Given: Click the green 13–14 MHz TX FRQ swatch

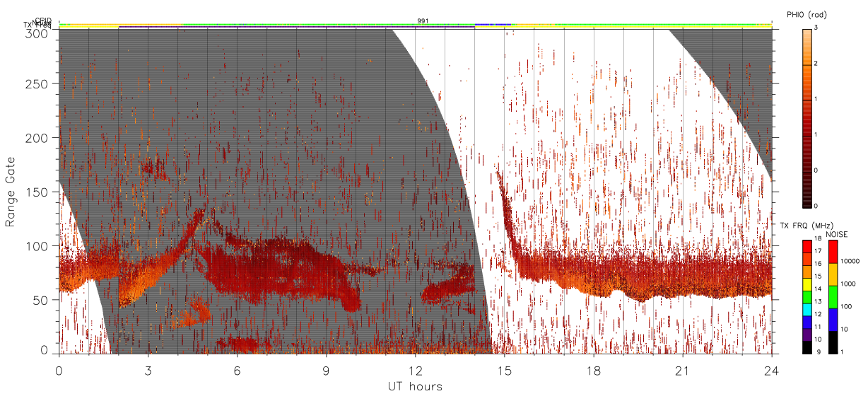Looking at the screenshot, I should click(x=807, y=296).
